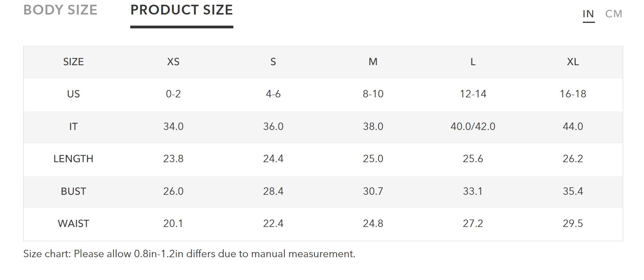This screenshot has width=644, height=280.
Task: Select the M size header
Action: 373,62
